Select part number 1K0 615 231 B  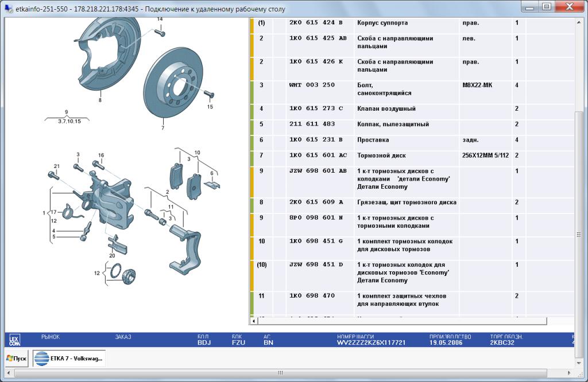tap(316, 140)
